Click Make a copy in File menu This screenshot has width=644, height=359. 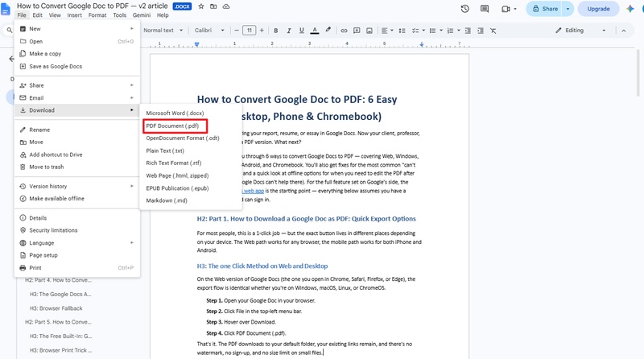[77, 53]
